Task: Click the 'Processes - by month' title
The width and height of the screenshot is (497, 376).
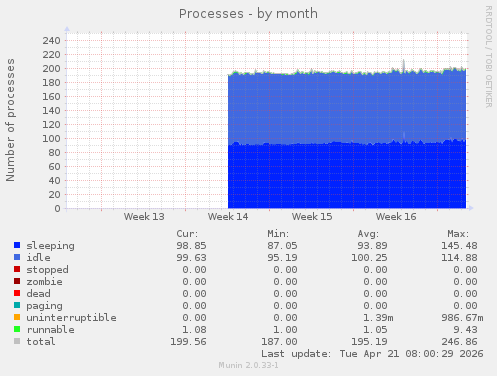Action: click(x=248, y=14)
